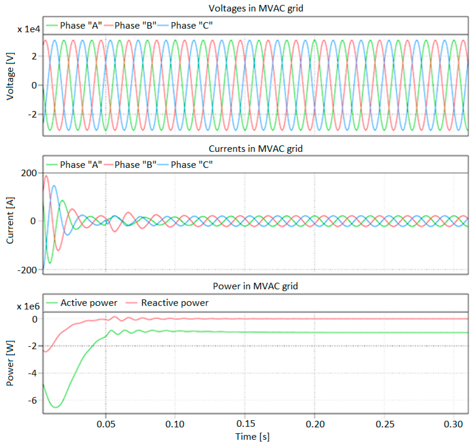Click the x 1e4 voltage scale label
The width and height of the screenshot is (476, 448).
click(29, 29)
